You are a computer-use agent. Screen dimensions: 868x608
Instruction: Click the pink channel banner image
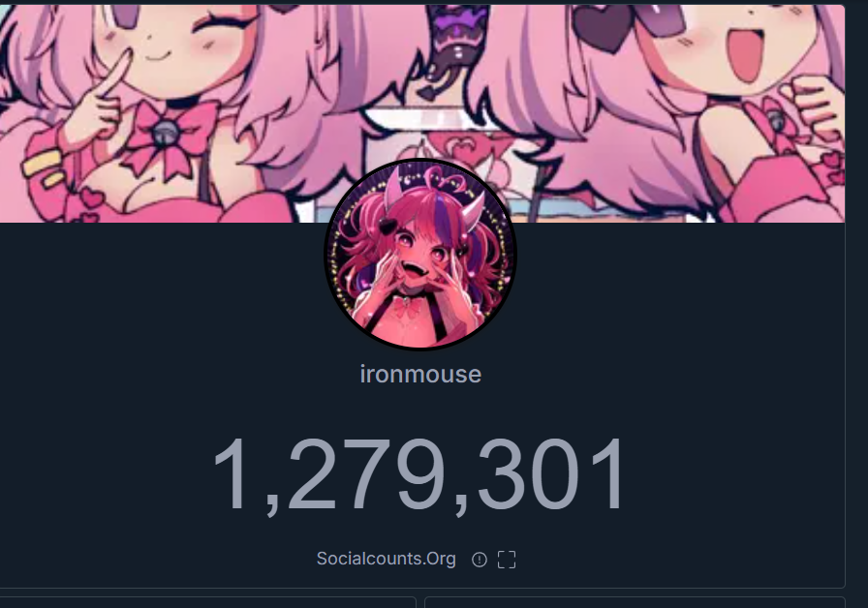[421, 113]
